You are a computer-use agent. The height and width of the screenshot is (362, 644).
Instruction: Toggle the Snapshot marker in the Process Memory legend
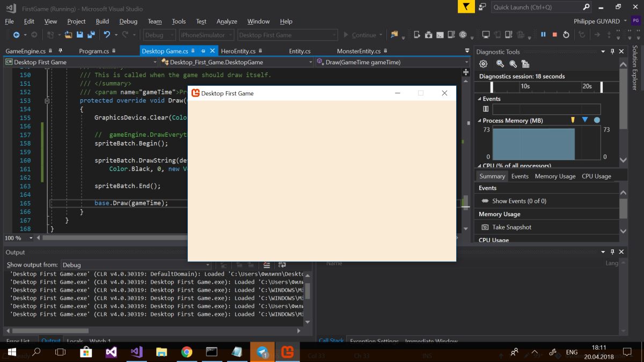tap(585, 120)
